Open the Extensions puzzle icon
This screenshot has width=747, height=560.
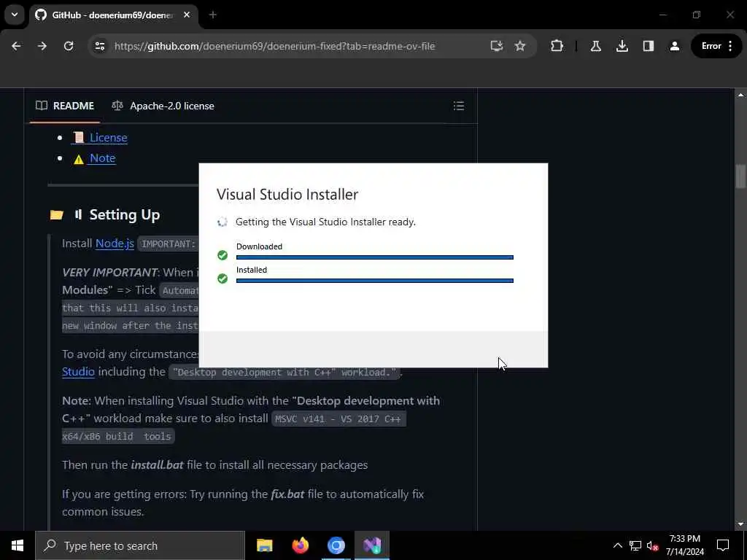pyautogui.click(x=557, y=46)
